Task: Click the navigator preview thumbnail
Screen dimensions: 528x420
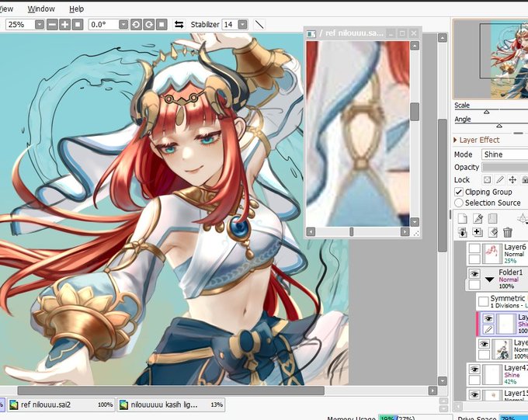Action: (x=491, y=59)
